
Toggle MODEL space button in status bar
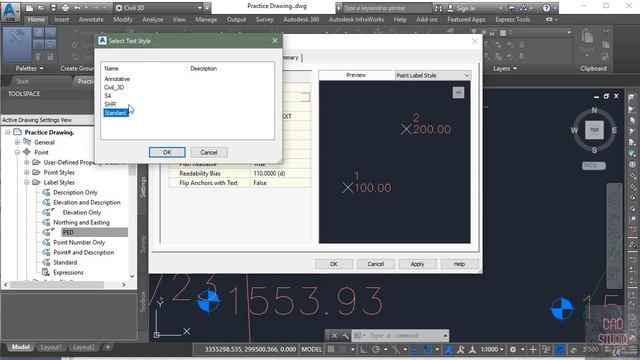tap(311, 349)
